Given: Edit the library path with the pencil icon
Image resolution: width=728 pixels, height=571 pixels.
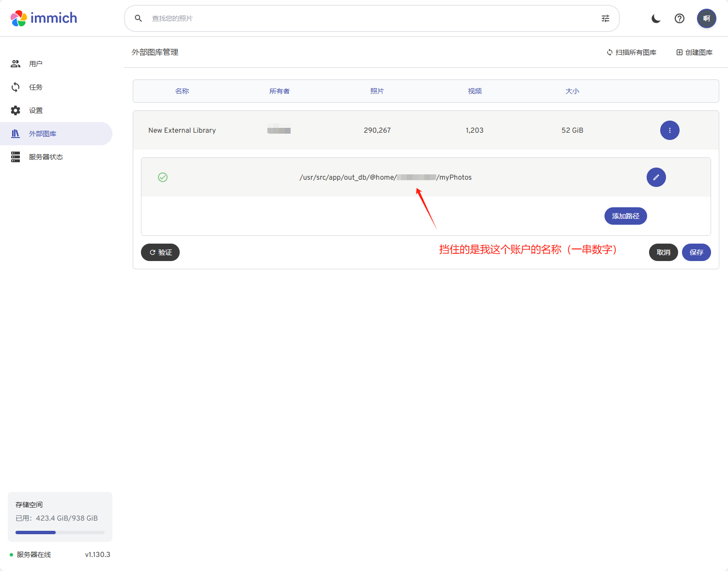Looking at the screenshot, I should tap(656, 177).
